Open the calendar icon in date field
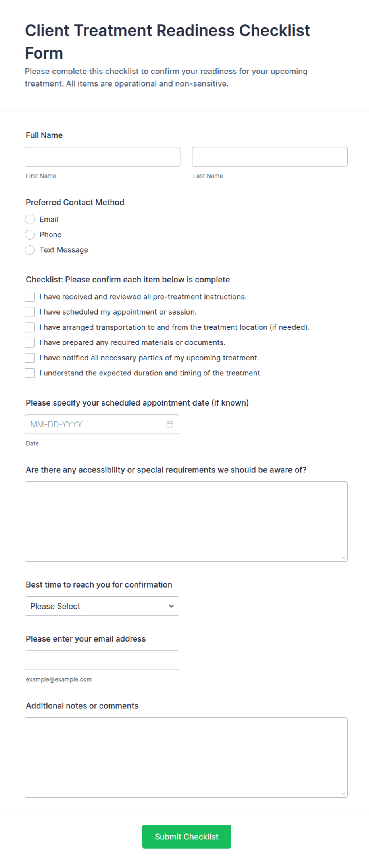The width and height of the screenshot is (369, 868). 170,424
